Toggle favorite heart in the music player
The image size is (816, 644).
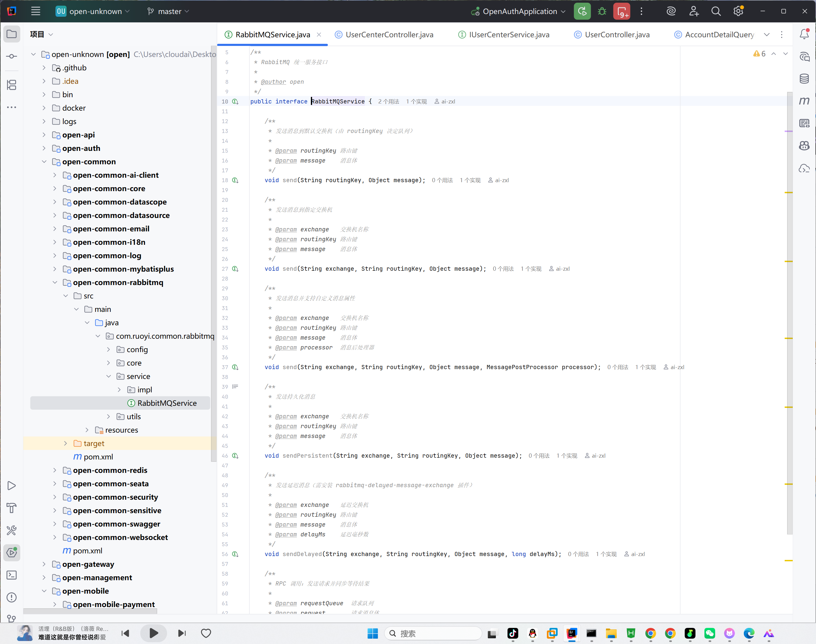(x=206, y=633)
